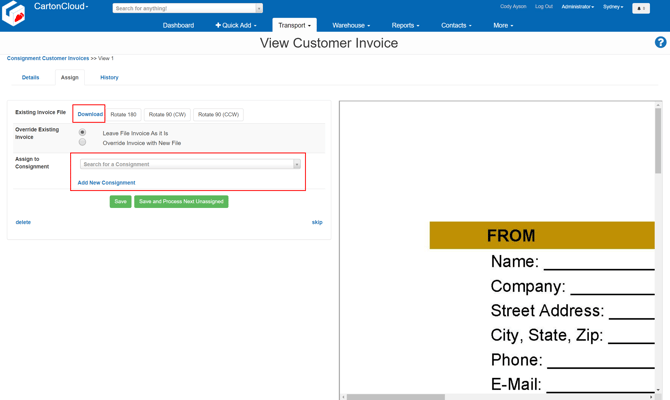
Task: Open the Administrator role dropdown
Action: (578, 7)
